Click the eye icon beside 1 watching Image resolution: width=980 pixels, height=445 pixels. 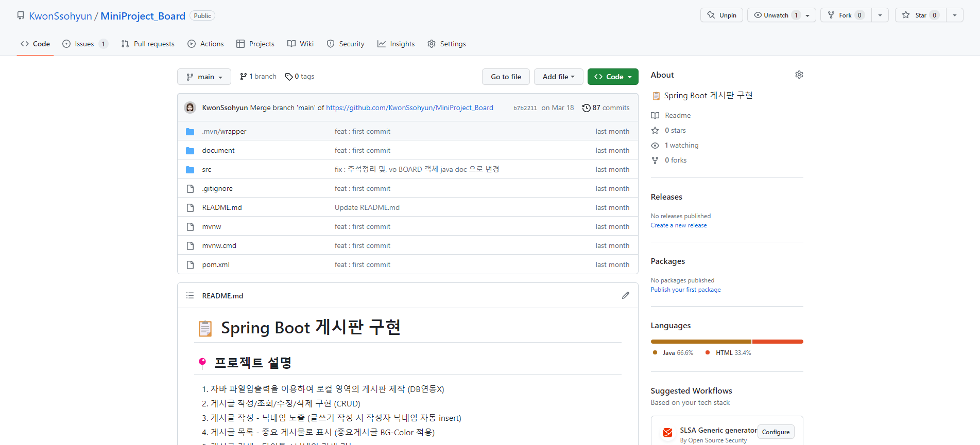click(x=655, y=145)
